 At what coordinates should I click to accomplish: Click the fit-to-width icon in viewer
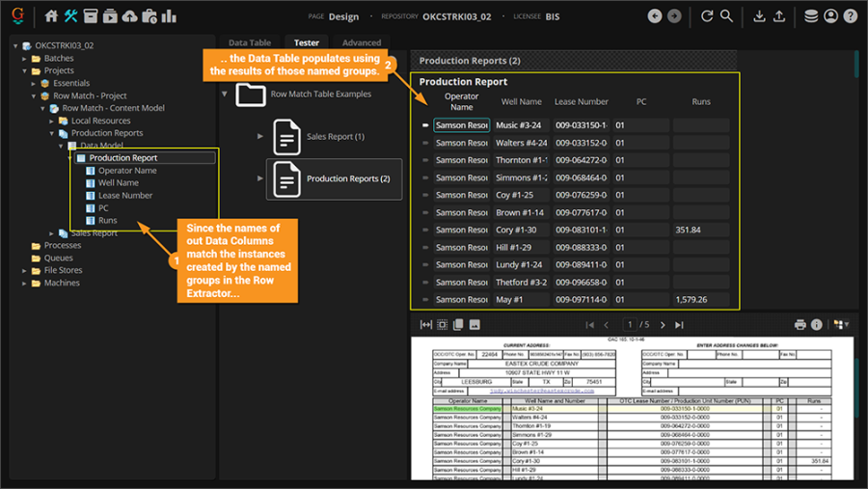click(425, 325)
